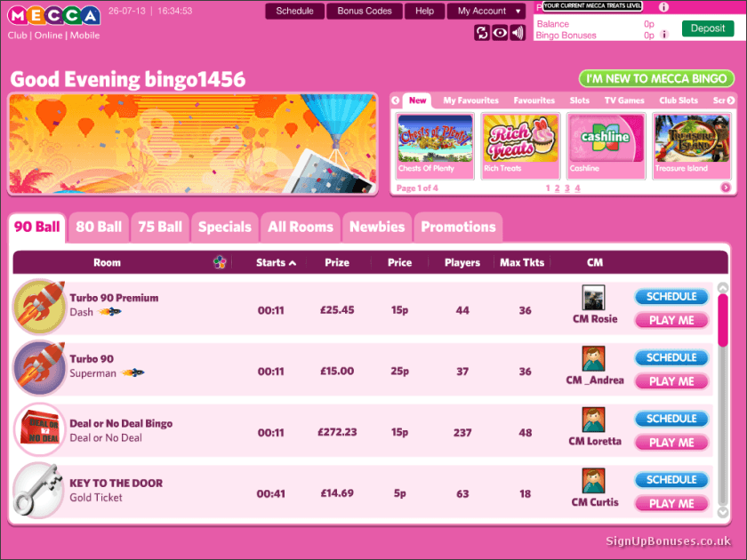Viewport: 747px width, 560px height.
Task: Click the scroll up arrow of room list
Action: click(x=723, y=288)
